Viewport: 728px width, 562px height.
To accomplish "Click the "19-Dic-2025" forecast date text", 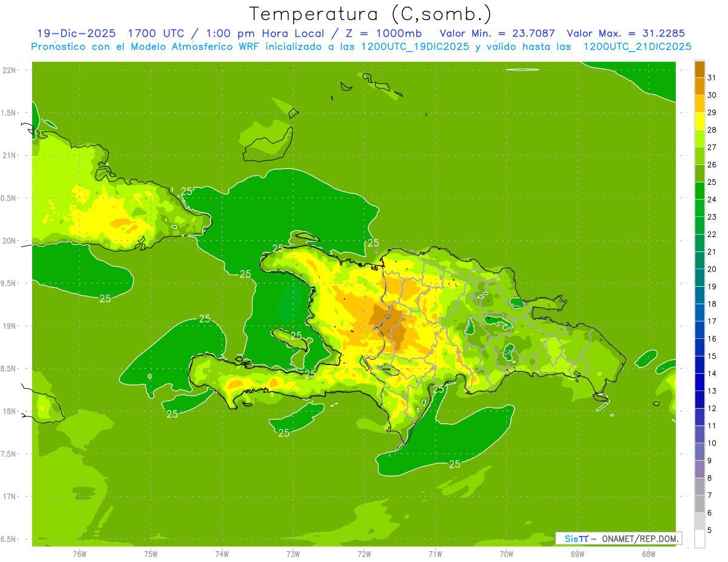I will [76, 33].
